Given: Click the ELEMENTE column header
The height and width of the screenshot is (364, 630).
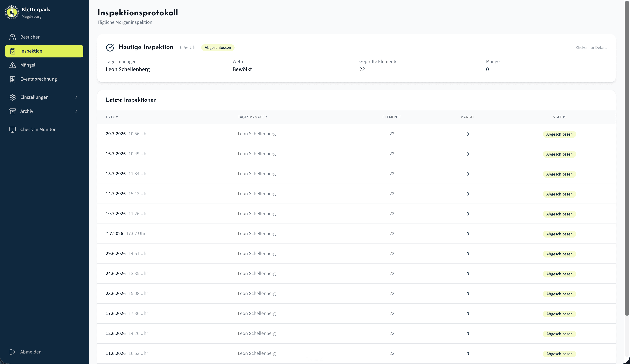Looking at the screenshot, I should click(392, 117).
